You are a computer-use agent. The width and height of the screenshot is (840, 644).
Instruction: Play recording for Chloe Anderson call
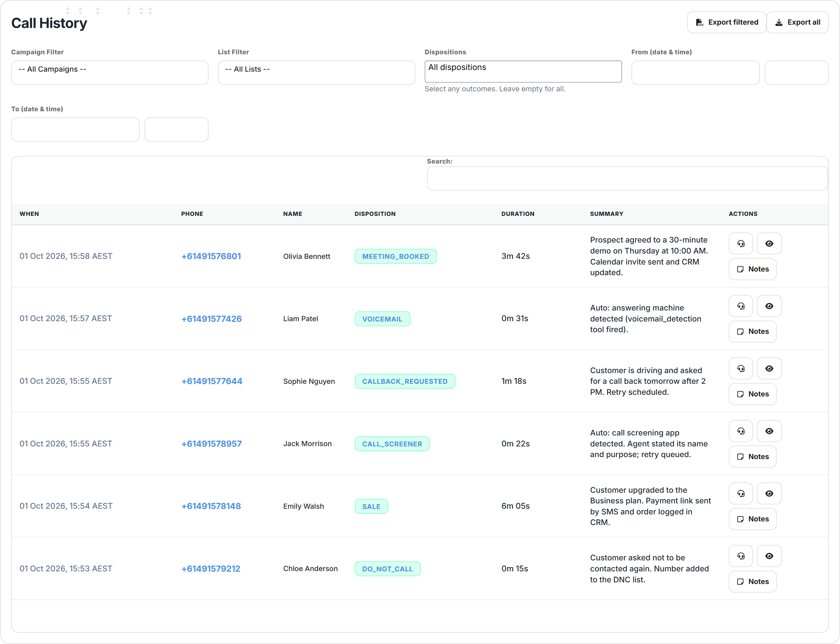pos(741,556)
